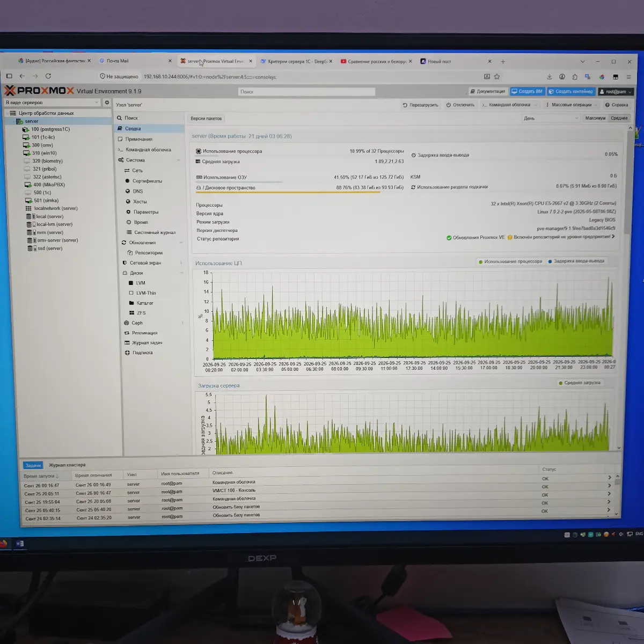Image resolution: width=644 pixels, height=644 pixels.
Task: Click 'Отключить' shutdown button
Action: click(460, 105)
